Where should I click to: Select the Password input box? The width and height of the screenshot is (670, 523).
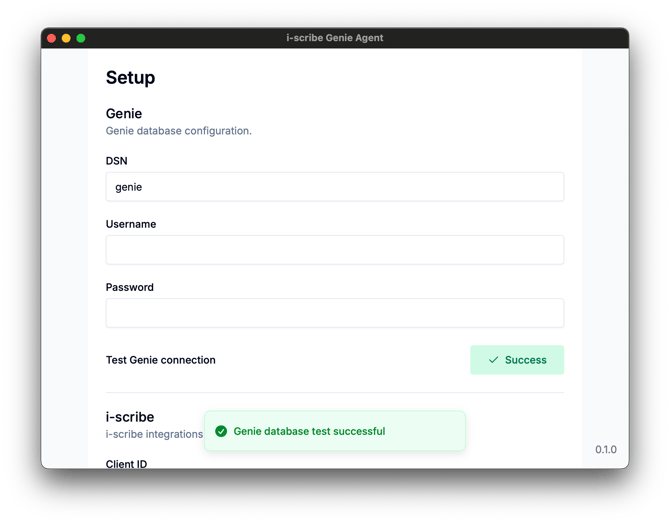335,313
